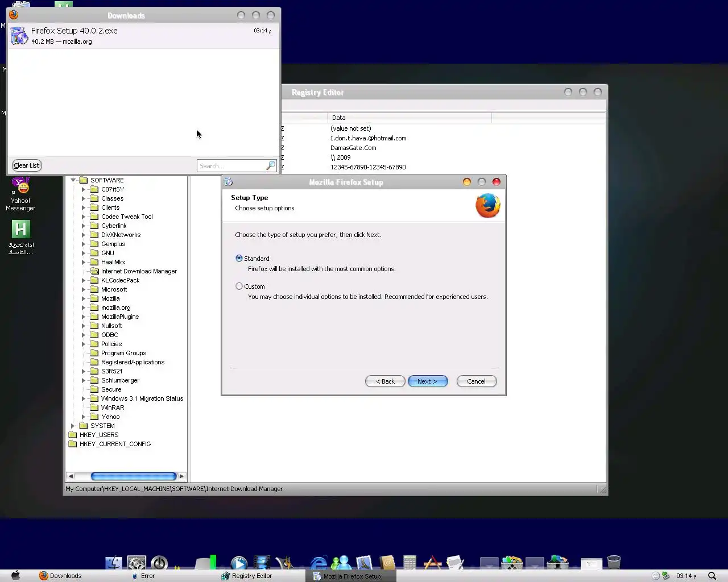The image size is (728, 582).
Task: Click the registry tree horizontal scrollbar thumb
Action: [x=134, y=476]
